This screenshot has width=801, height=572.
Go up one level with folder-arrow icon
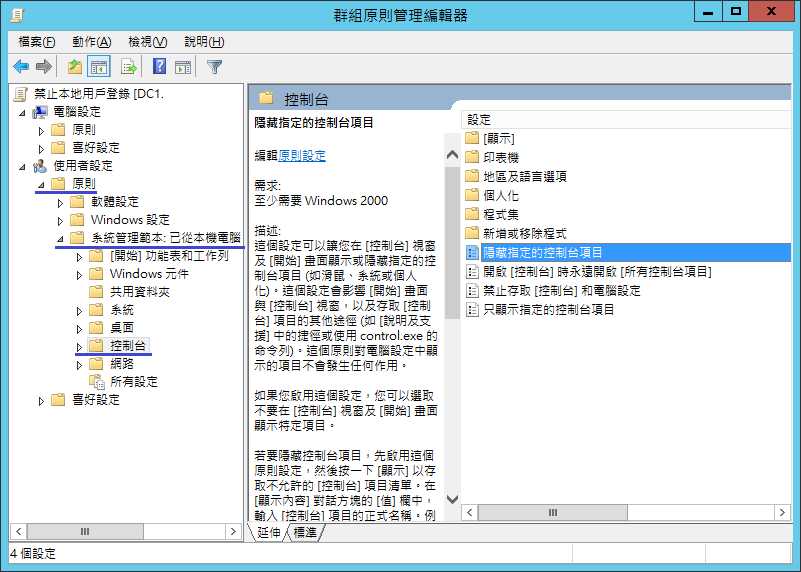[75, 66]
